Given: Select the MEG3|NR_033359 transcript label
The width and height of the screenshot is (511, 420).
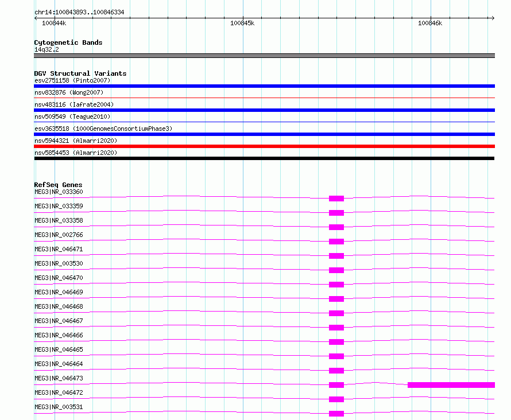Looking at the screenshot, I should click(x=59, y=206).
